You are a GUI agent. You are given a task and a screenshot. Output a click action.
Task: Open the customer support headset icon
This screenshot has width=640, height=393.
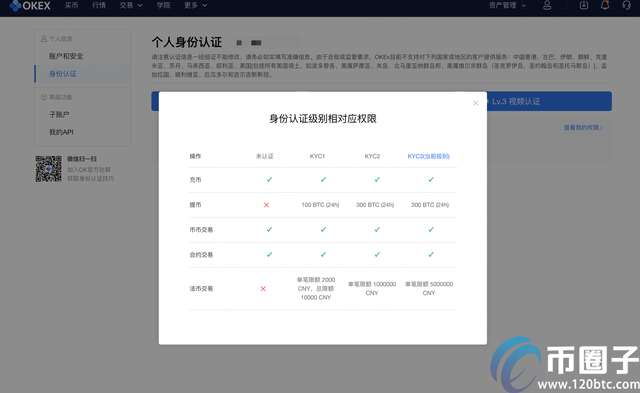click(x=626, y=5)
